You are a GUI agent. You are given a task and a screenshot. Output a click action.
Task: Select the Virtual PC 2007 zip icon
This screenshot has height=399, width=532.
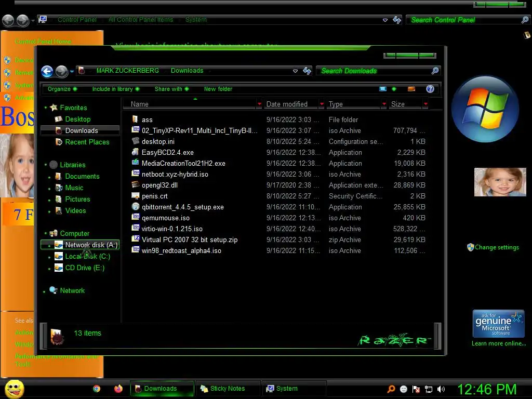[135, 239]
